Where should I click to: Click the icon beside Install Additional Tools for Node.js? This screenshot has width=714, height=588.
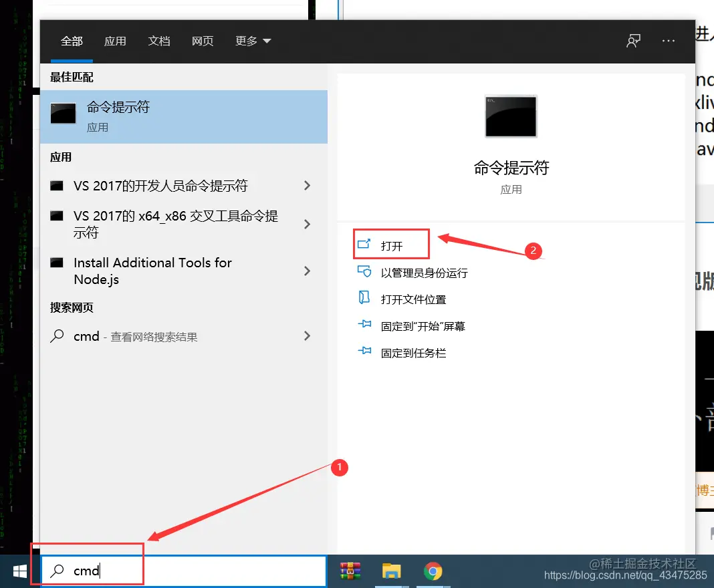click(56, 263)
